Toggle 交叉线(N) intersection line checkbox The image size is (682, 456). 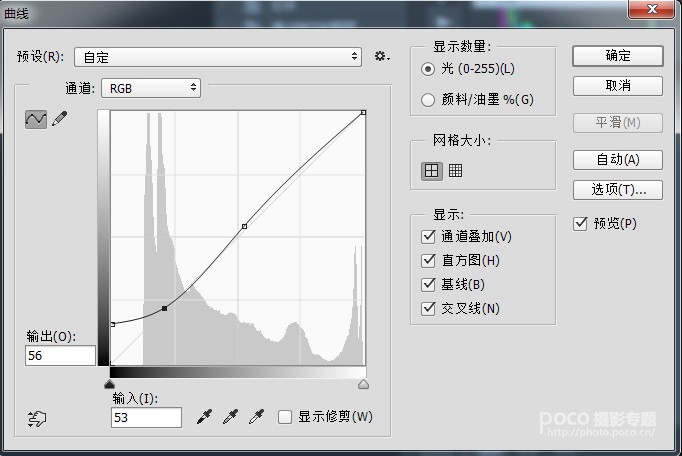[x=428, y=308]
